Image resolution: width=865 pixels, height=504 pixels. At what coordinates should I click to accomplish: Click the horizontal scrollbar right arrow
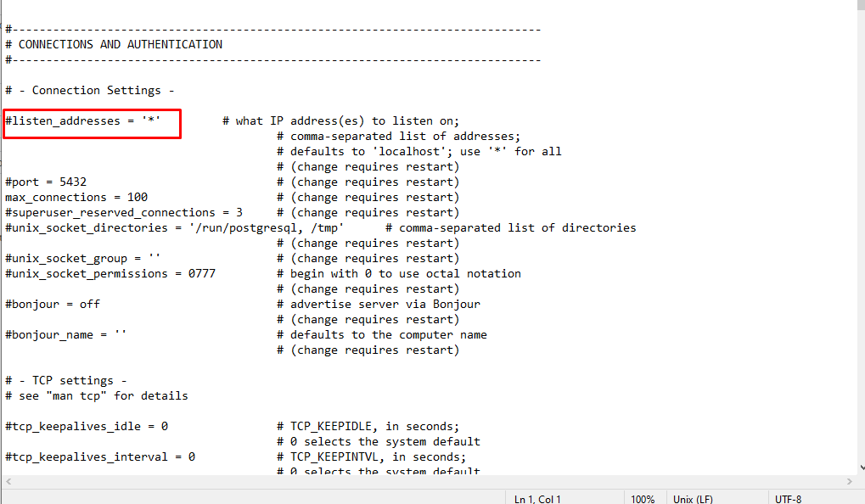click(x=849, y=482)
